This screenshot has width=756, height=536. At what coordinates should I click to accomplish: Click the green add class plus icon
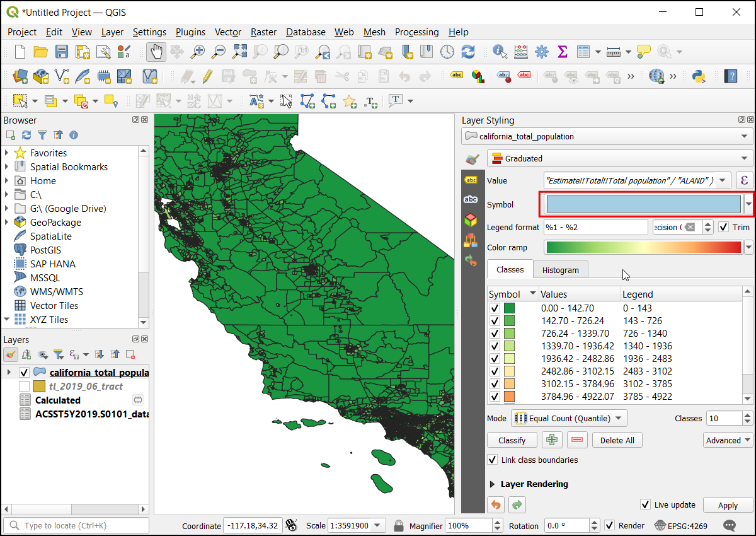pyautogui.click(x=552, y=440)
